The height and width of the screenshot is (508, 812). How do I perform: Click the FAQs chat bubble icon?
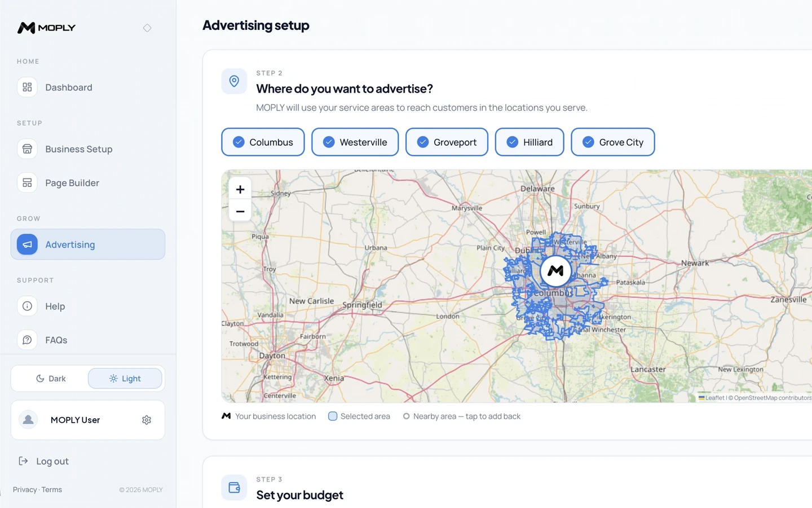(27, 340)
